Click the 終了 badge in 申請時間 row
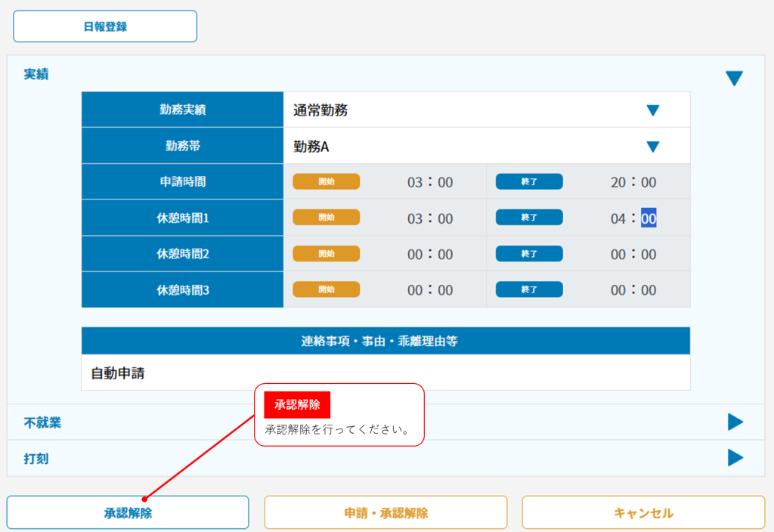 click(x=529, y=181)
